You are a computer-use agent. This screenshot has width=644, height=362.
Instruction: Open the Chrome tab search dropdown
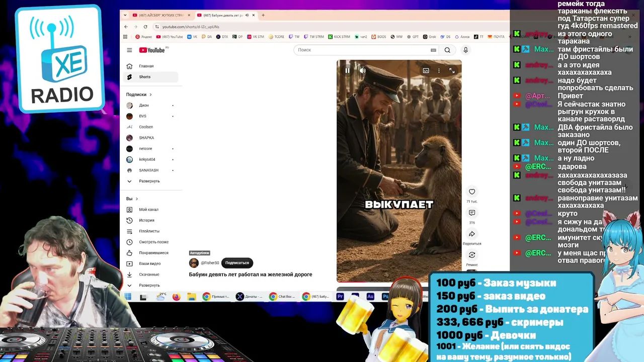click(125, 15)
